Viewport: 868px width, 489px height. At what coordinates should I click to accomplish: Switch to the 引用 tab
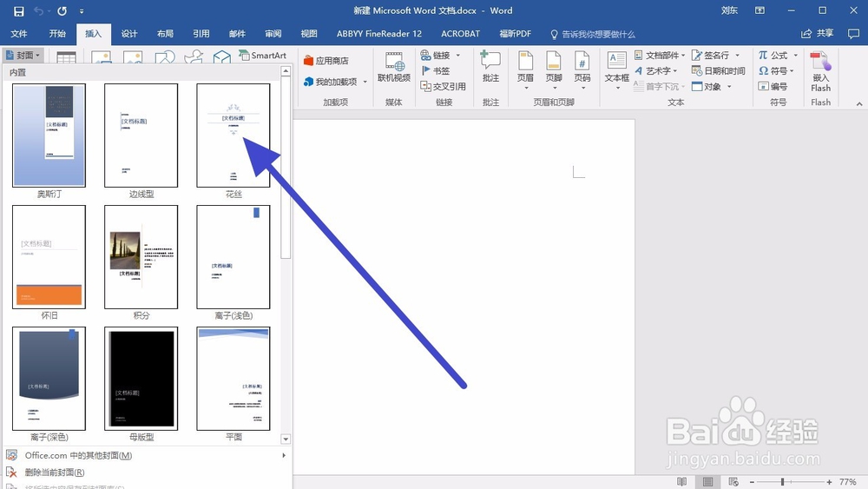pos(201,34)
